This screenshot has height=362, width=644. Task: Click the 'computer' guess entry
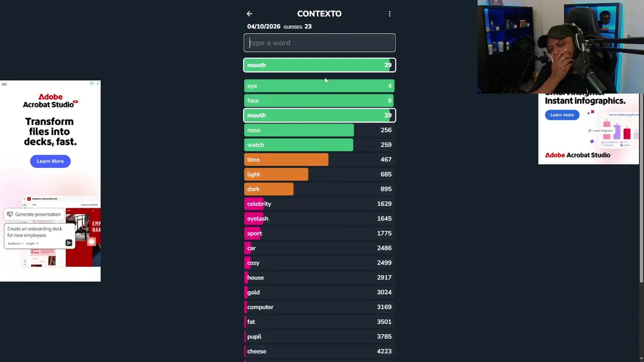260,307
